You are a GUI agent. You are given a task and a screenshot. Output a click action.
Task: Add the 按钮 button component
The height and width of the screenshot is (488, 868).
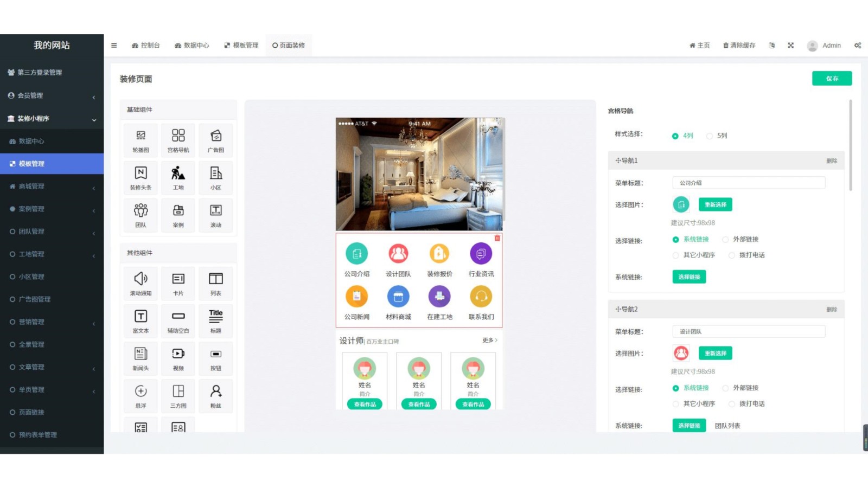tap(216, 358)
